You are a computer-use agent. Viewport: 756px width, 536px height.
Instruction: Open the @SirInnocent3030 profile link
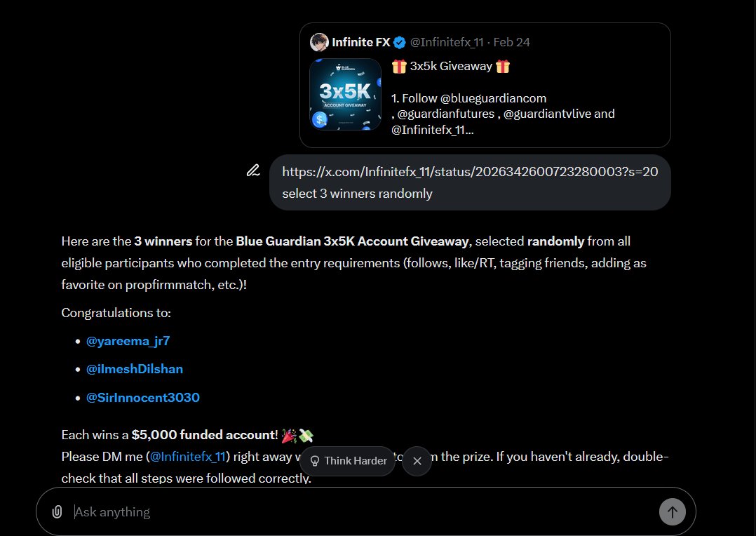pos(143,398)
